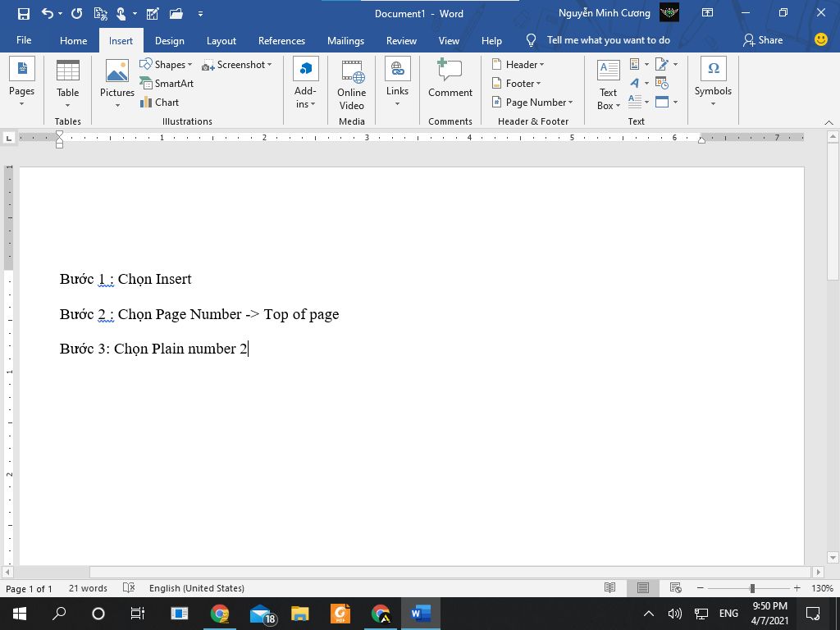Click the zoom in plus button
The width and height of the screenshot is (840, 630).
tap(797, 588)
